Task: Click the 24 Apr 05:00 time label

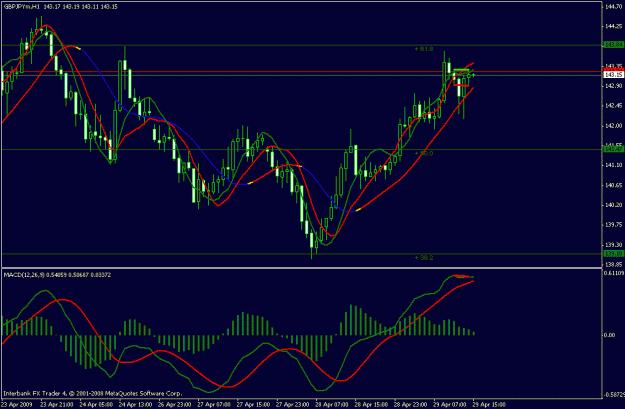Action: 96,405
